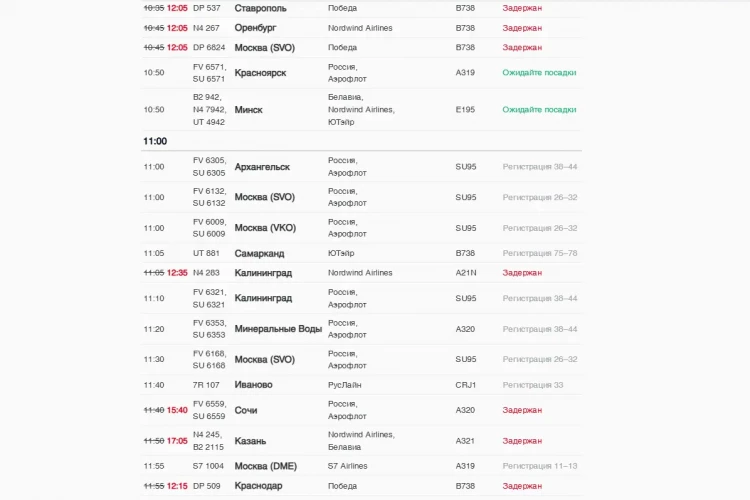Open delayed Калининград flight N4 283
This screenshot has width=750, height=500.
click(x=361, y=273)
